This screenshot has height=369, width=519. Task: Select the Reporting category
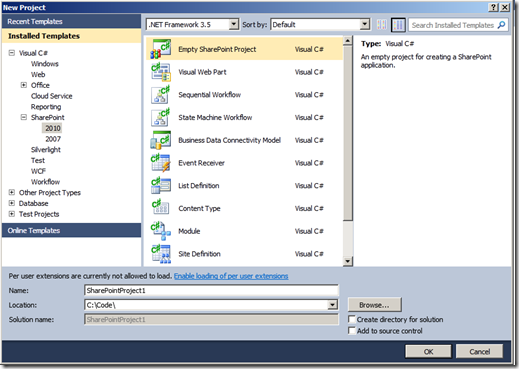46,107
